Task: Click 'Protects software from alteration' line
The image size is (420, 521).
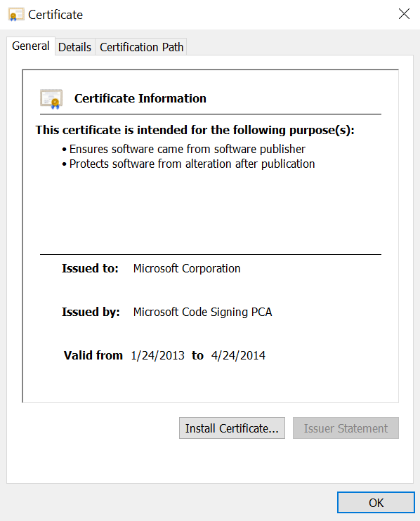Action: click(192, 164)
